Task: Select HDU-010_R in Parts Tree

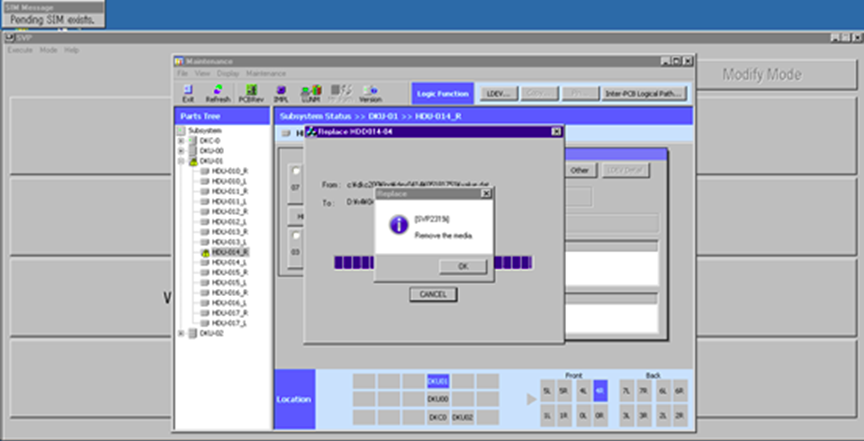Action: pyautogui.click(x=229, y=171)
